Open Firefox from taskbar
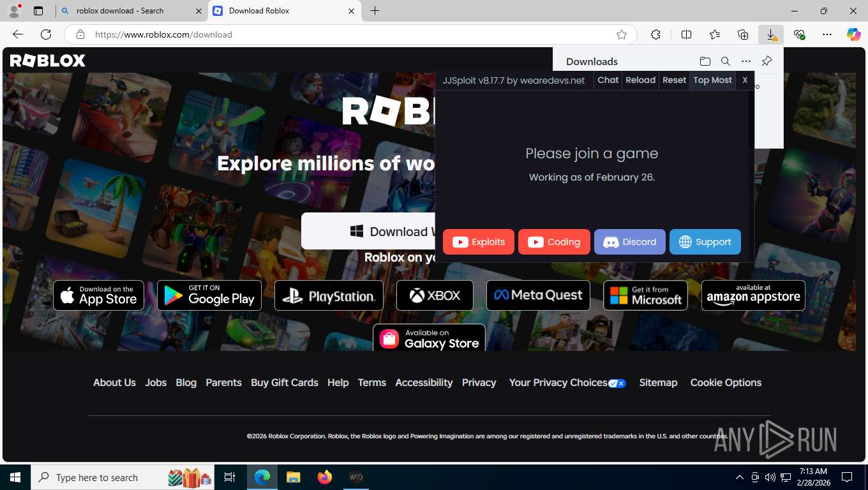Screen dimensions: 868x490 click(x=325, y=477)
